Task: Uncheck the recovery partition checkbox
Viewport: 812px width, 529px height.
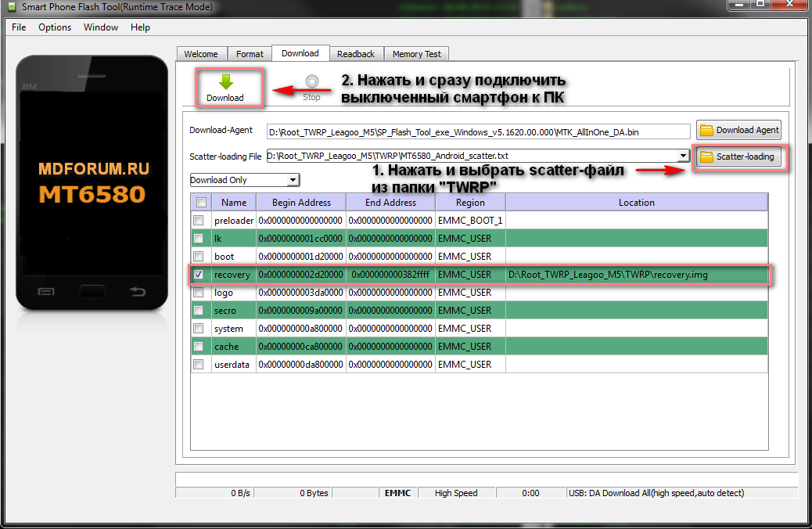Action: pos(199,275)
